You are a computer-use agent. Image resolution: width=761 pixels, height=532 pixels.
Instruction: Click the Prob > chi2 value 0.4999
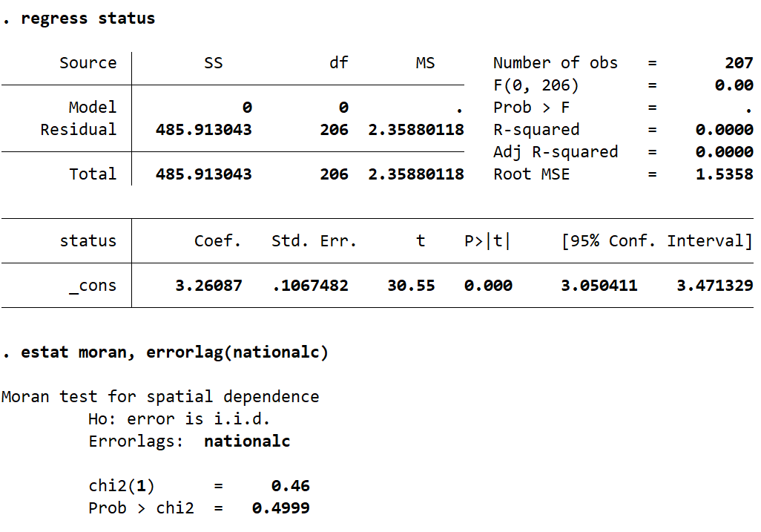[280, 508]
